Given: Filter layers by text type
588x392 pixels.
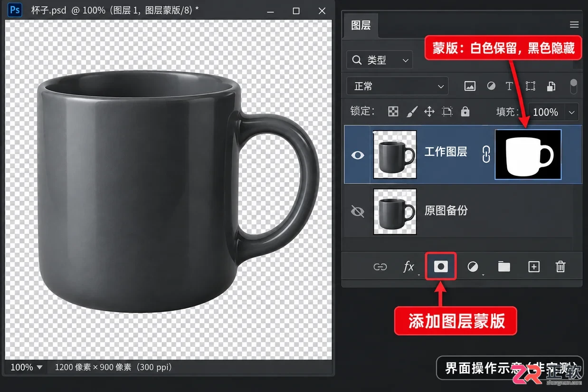Looking at the screenshot, I should 509,86.
